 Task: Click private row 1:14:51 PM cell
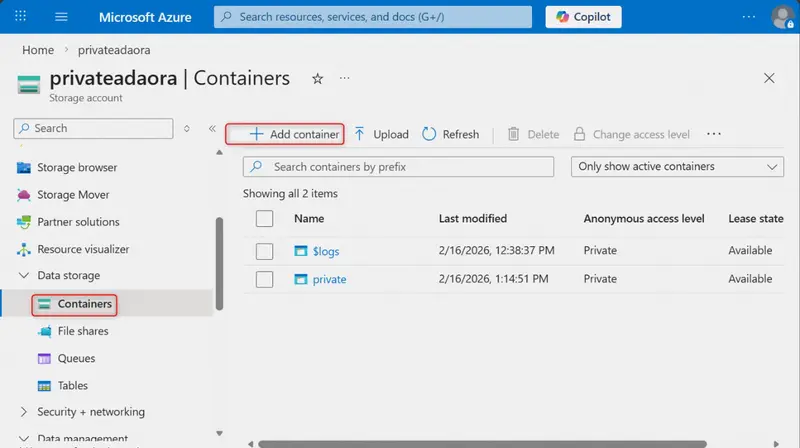[x=493, y=279]
